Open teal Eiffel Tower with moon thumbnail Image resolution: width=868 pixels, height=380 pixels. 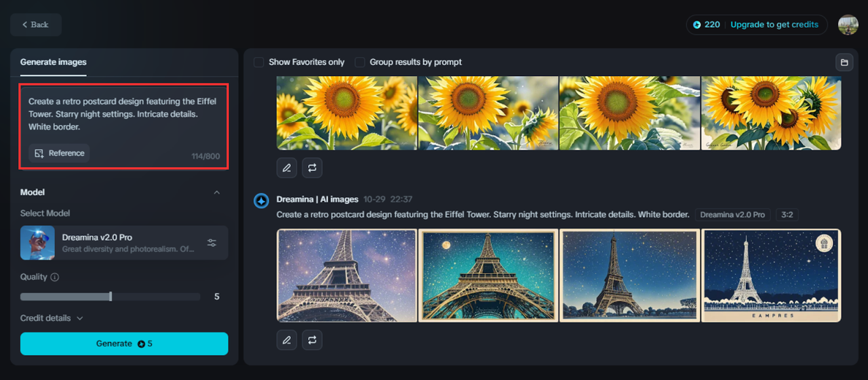[x=488, y=275]
